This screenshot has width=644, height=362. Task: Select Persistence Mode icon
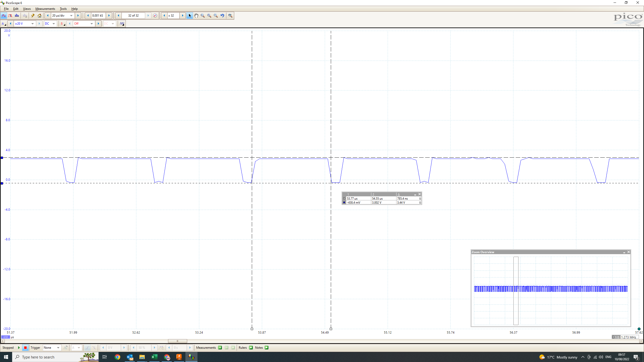(10, 16)
